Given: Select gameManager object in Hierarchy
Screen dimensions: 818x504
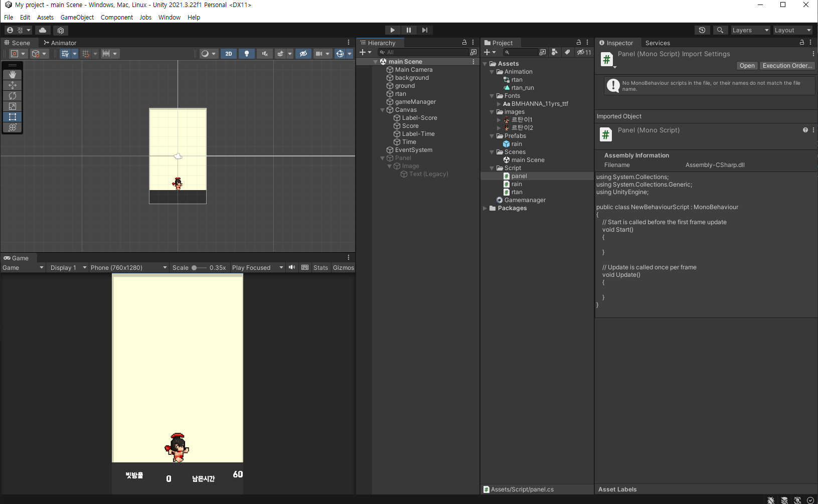Looking at the screenshot, I should coord(415,102).
